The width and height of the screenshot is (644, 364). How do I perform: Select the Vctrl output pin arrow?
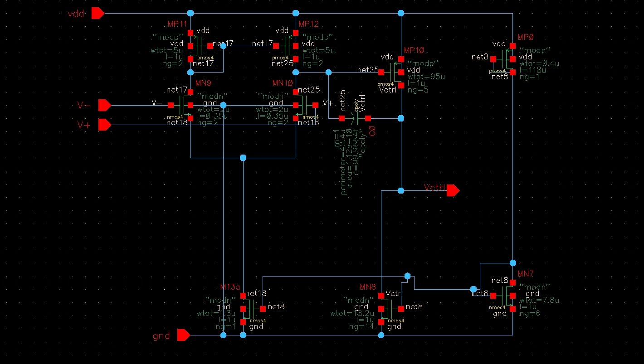(x=453, y=190)
